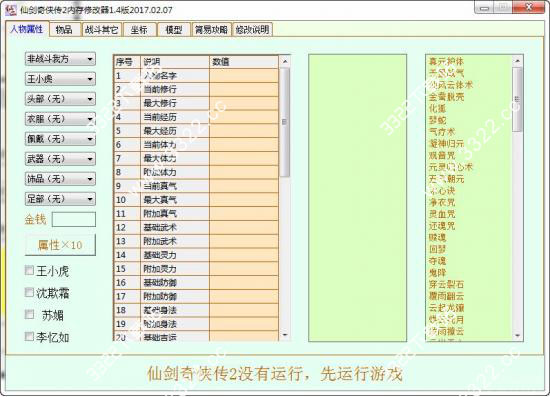Expand the 非战斗我方 dropdown

60,59
